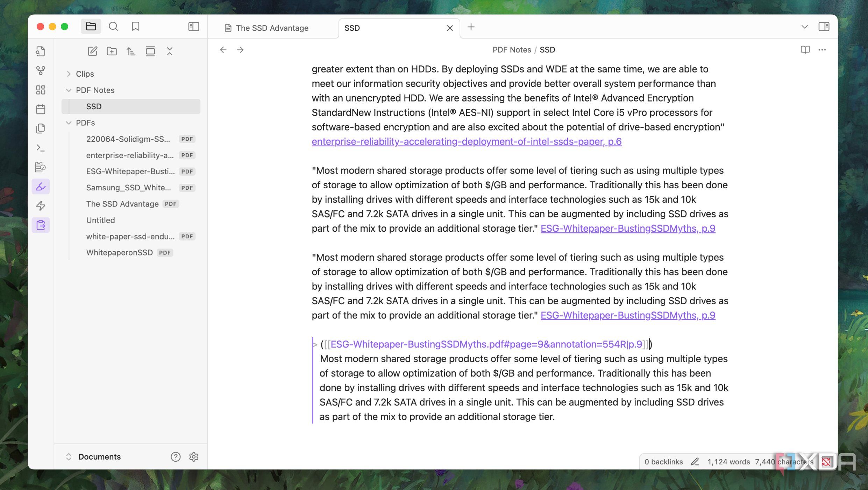Click the 0 backlinks status item
This screenshot has width=868, height=490.
pos(663,462)
